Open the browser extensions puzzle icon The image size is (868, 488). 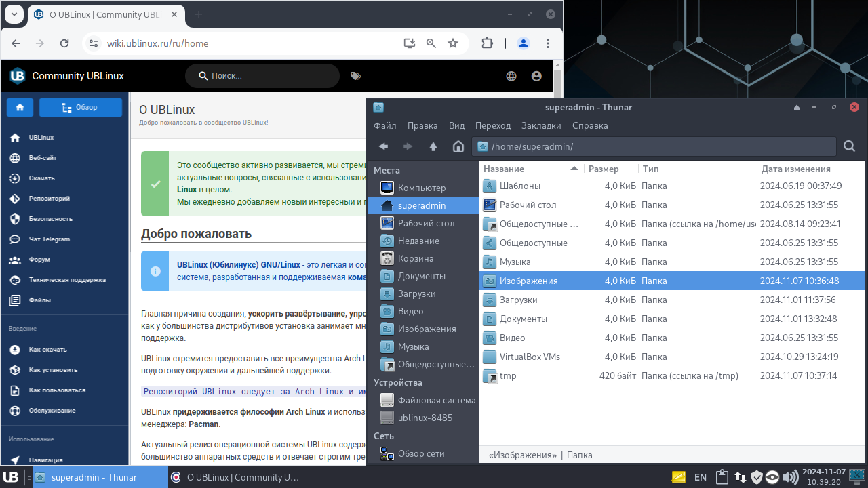click(487, 43)
